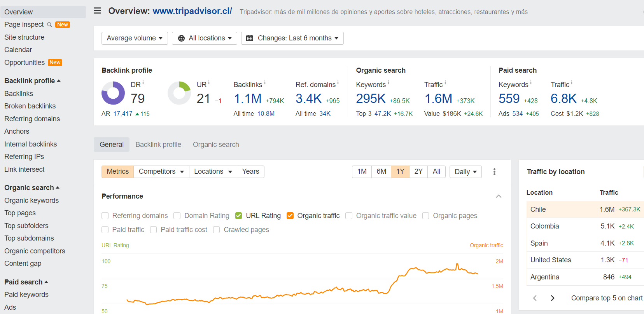Open Organic keywords in sidebar
This screenshot has height=314, width=644.
[31, 201]
